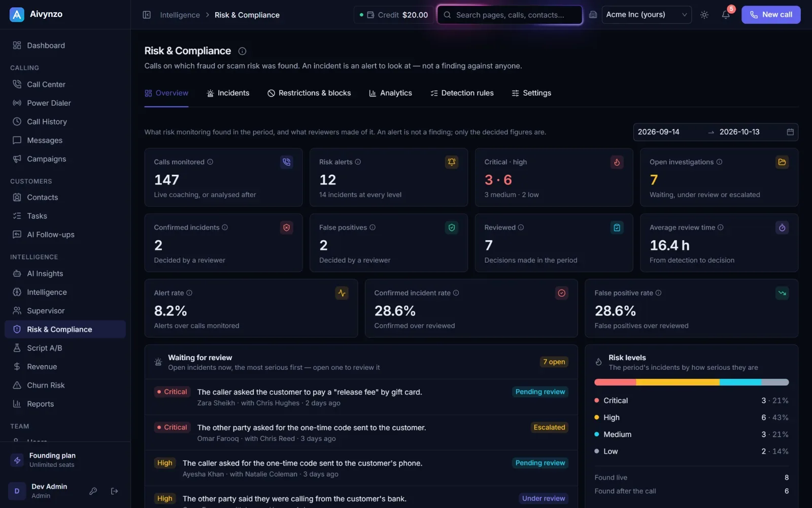Open the Analytics tab
812x508 pixels.
(390, 93)
